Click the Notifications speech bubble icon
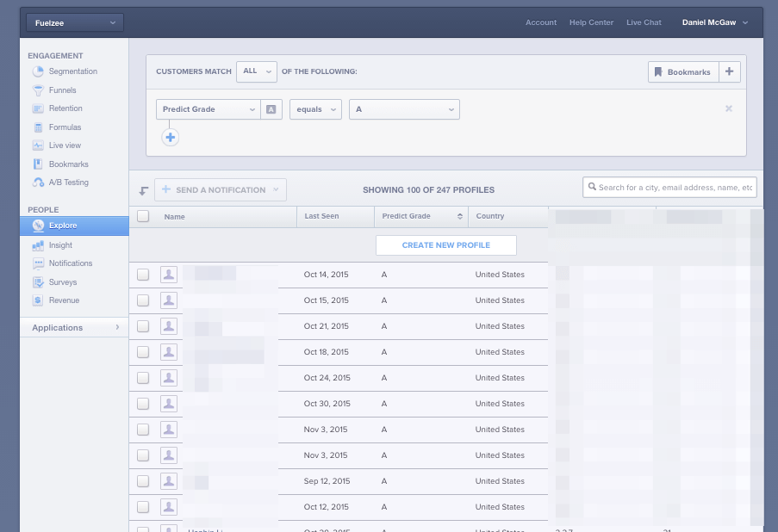Viewport: 778px width, 532px height. click(38, 263)
